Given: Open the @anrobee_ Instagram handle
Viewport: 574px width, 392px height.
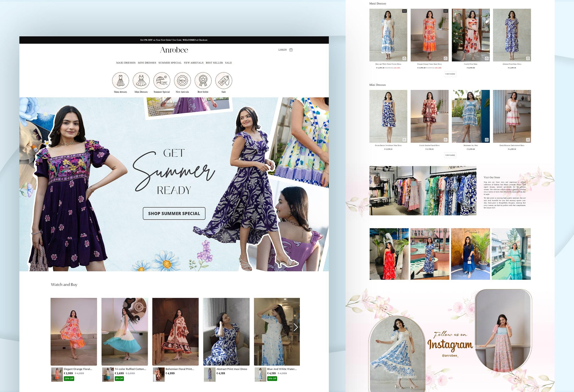Looking at the screenshot, I should point(450,355).
